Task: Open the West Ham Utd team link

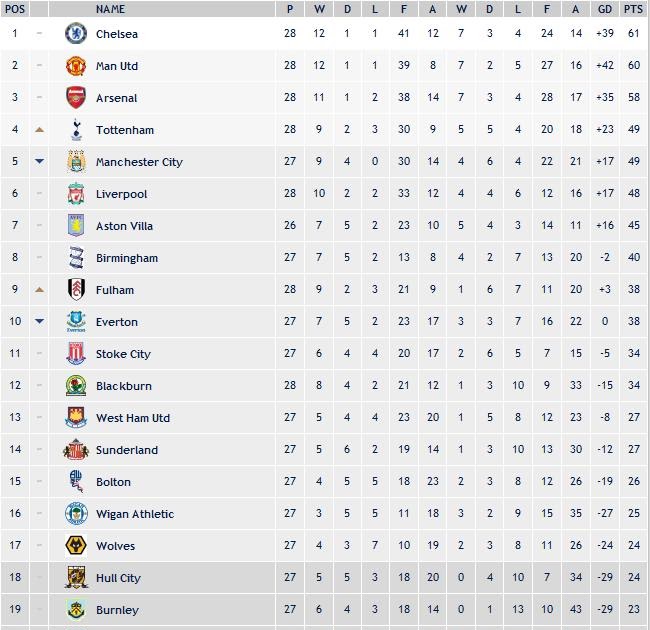Action: pos(133,418)
